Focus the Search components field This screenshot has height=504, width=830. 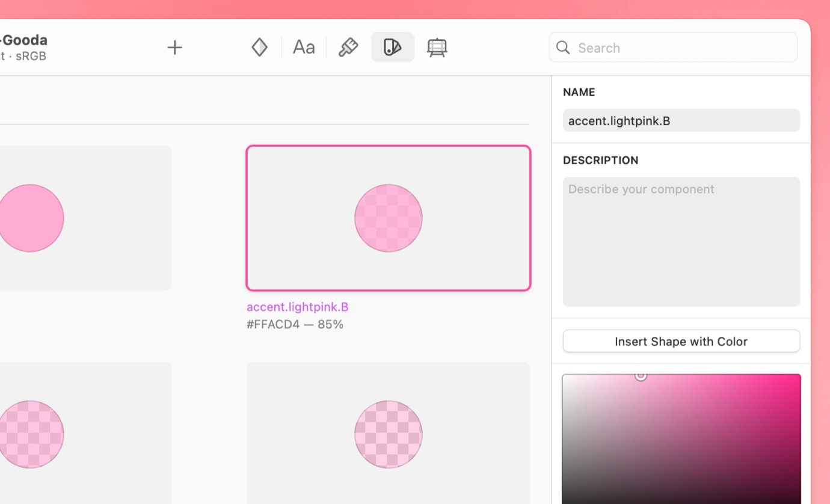pyautogui.click(x=680, y=48)
